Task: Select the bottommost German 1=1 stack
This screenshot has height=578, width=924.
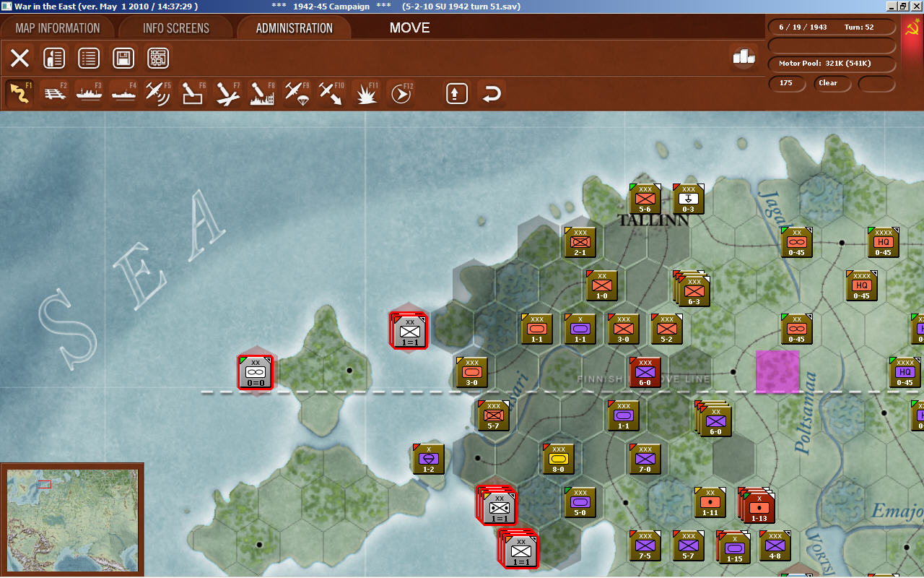Action: [519, 549]
